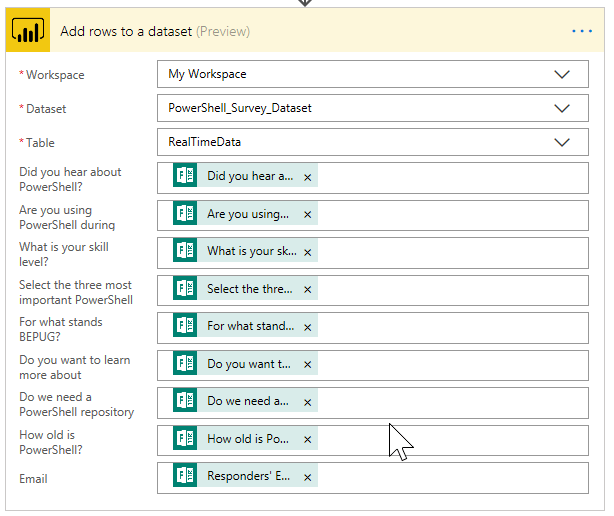Click Forms icon on 'What is your sk...' token
This screenshot has width=614, height=516.
pyautogui.click(x=185, y=250)
